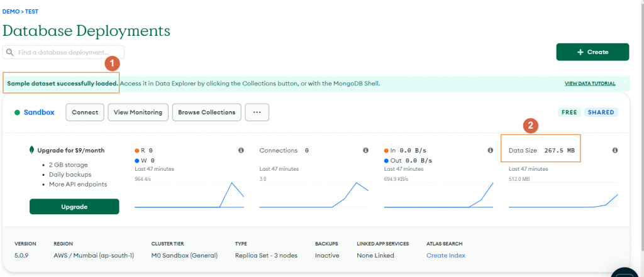
Task: Open View Monitoring
Action: click(138, 112)
